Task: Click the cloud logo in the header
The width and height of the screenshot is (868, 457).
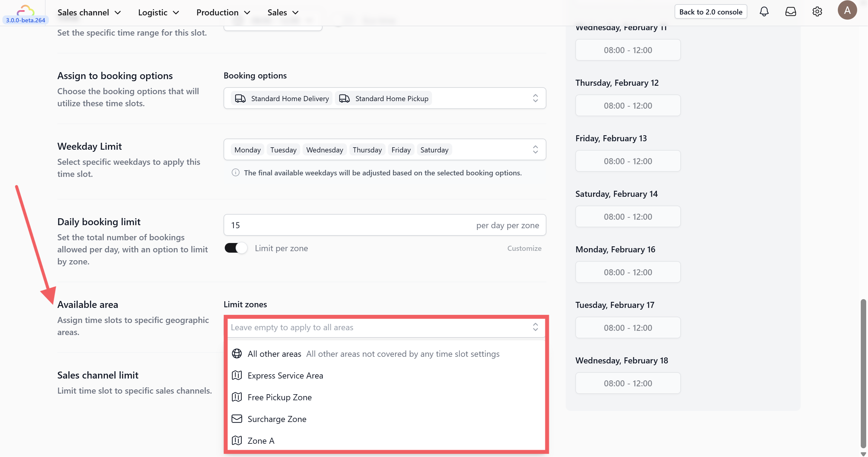Action: coord(26,10)
